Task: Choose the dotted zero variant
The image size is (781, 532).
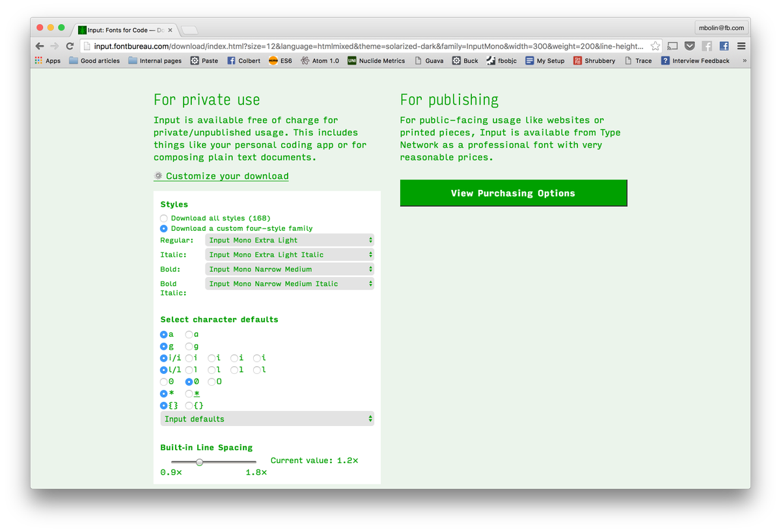Action: 164,382
